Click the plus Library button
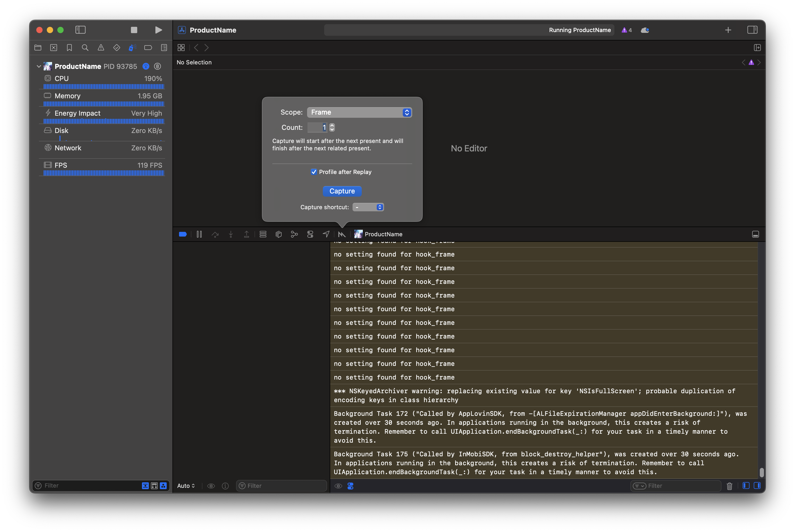 [728, 30]
